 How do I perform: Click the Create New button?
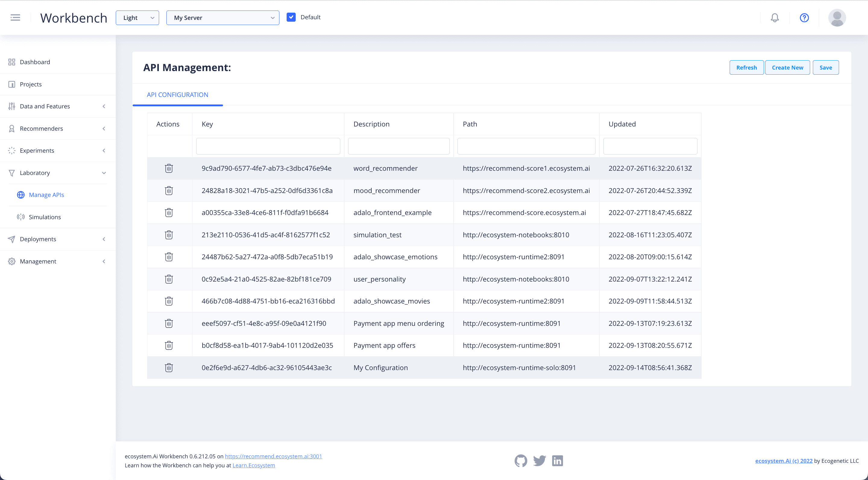pos(788,67)
